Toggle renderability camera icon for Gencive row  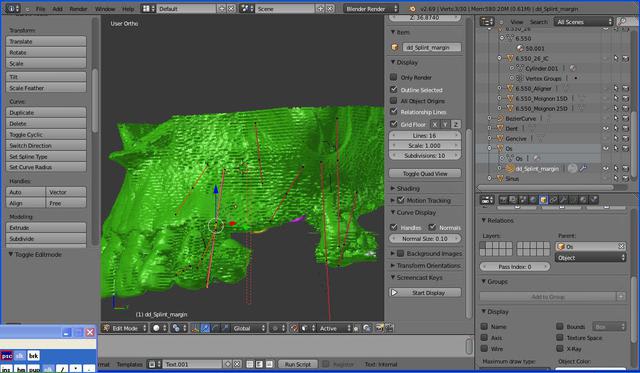point(625,139)
